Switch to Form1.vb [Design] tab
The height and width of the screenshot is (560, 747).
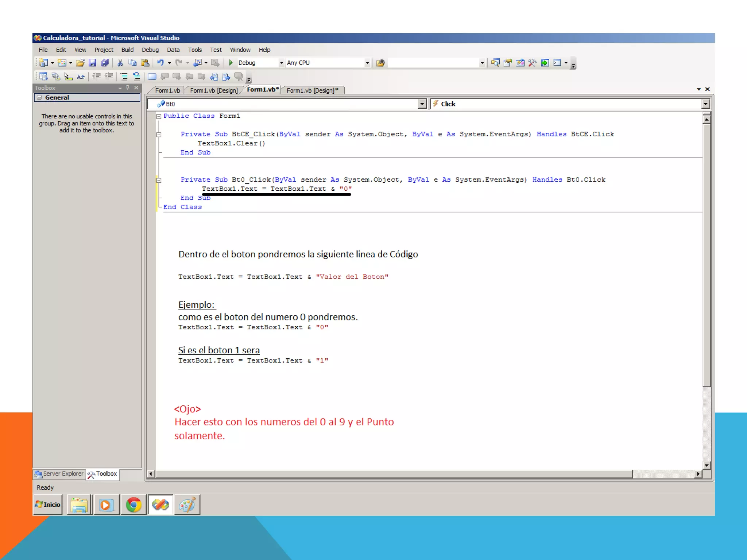(213, 90)
